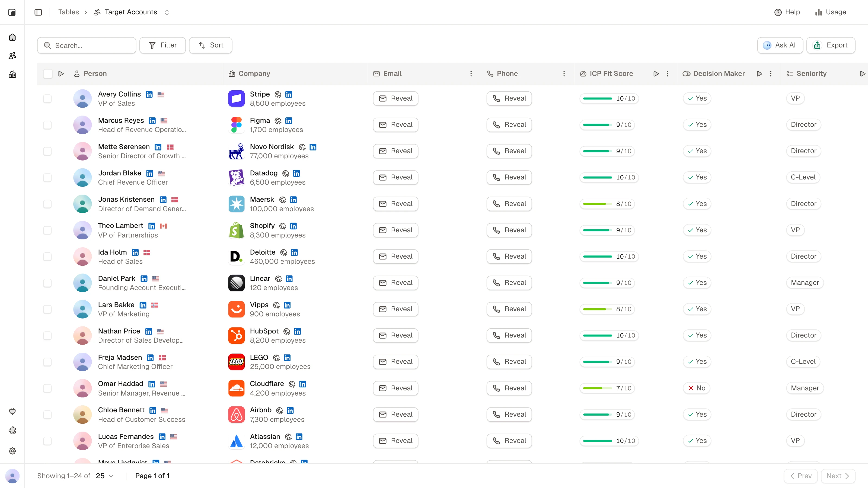The image size is (868, 488).
Task: Select the Daniel Park row checkbox
Action: tap(47, 283)
